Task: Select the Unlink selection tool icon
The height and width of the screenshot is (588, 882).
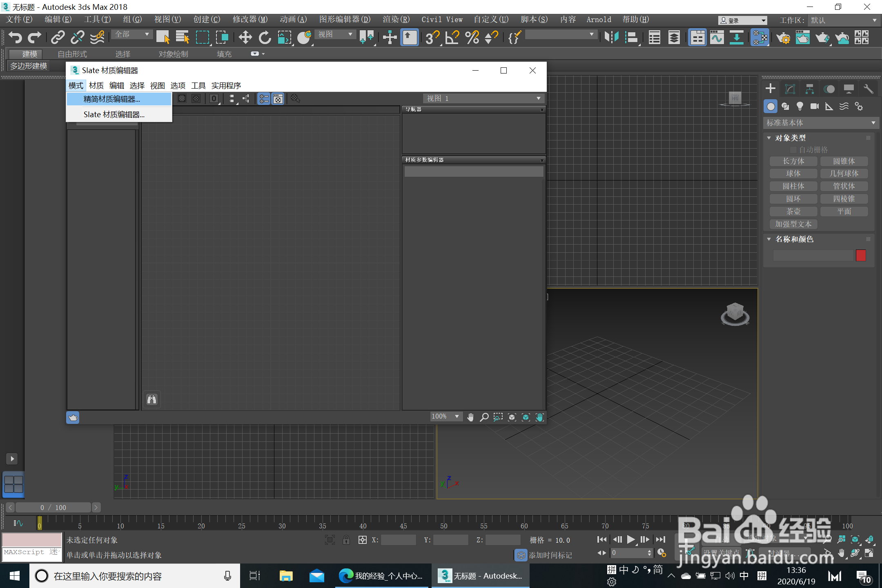Action: pos(77,37)
